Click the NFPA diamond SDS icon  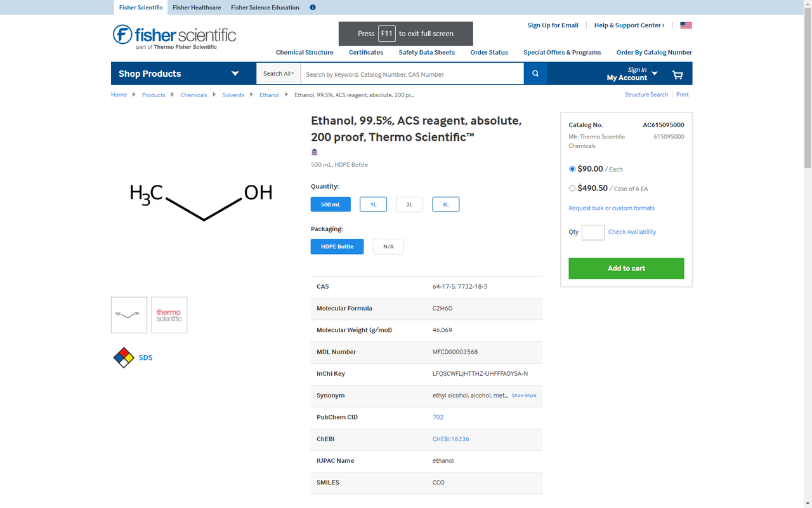pyautogui.click(x=124, y=358)
